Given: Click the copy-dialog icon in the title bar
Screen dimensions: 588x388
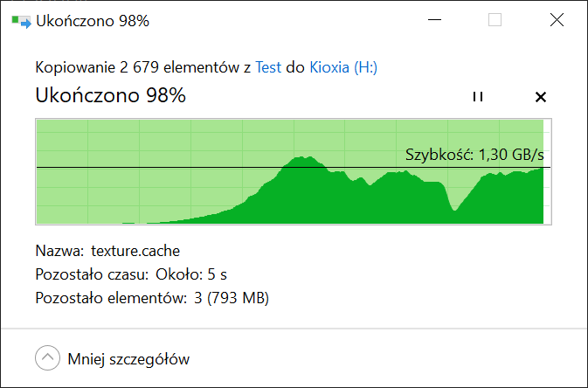Looking at the screenshot, I should point(21,21).
